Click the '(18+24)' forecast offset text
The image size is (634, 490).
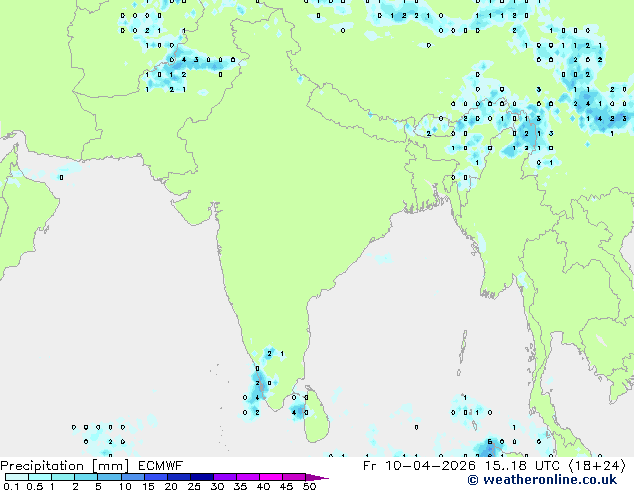(598, 466)
